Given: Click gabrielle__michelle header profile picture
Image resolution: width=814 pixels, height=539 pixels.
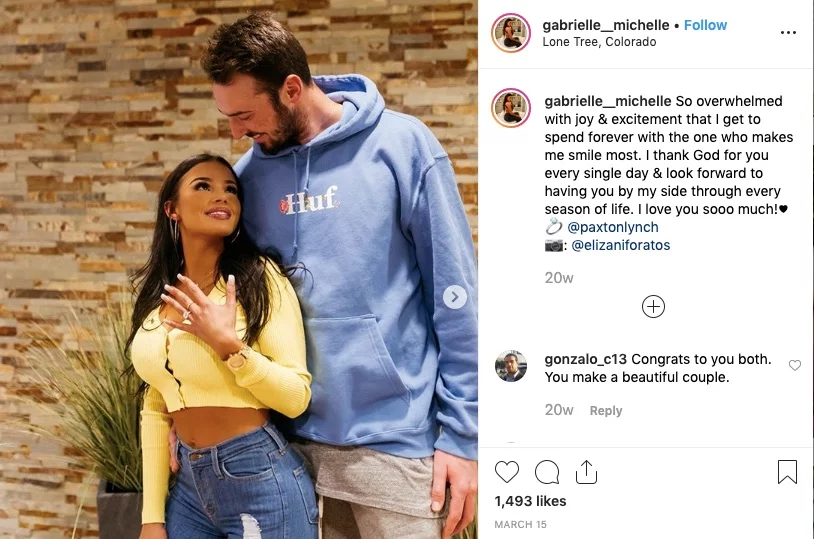Looking at the screenshot, I should click(511, 33).
